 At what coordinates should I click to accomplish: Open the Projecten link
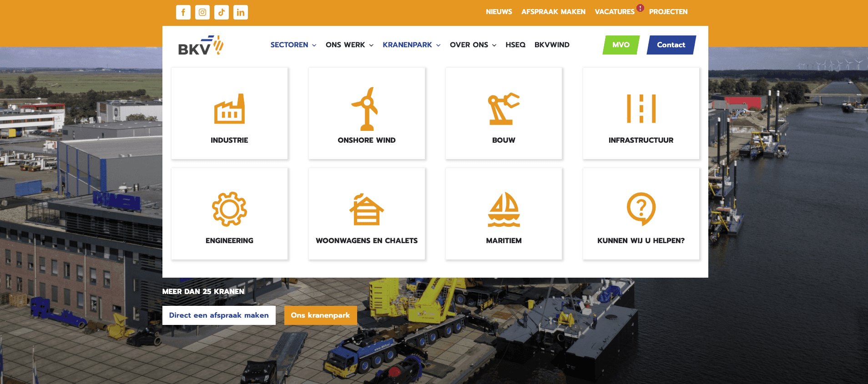pyautogui.click(x=668, y=12)
